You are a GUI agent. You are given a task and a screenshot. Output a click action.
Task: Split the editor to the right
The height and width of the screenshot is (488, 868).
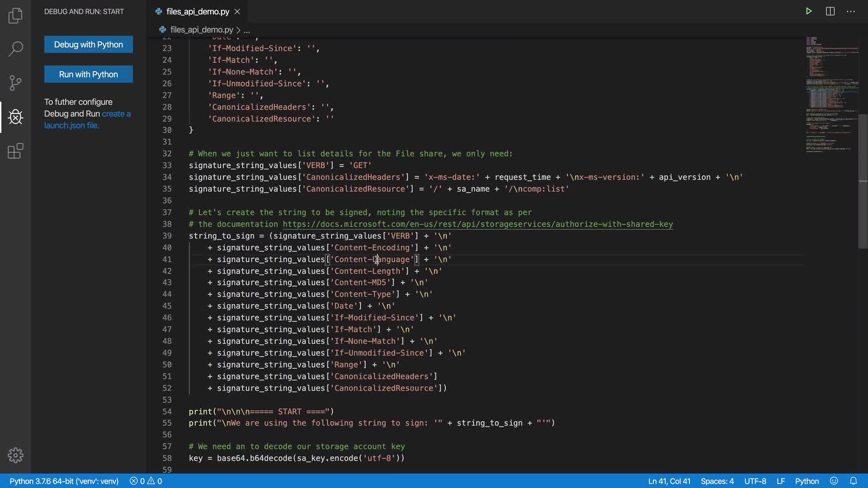(830, 11)
